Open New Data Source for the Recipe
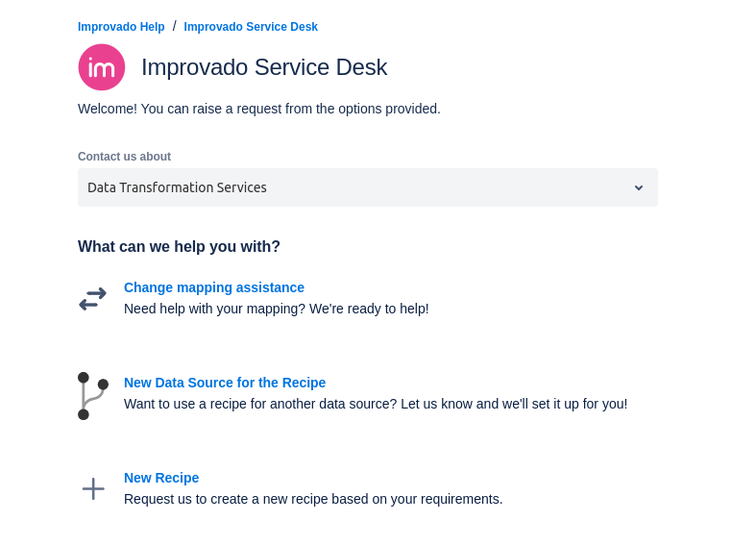 tap(225, 383)
